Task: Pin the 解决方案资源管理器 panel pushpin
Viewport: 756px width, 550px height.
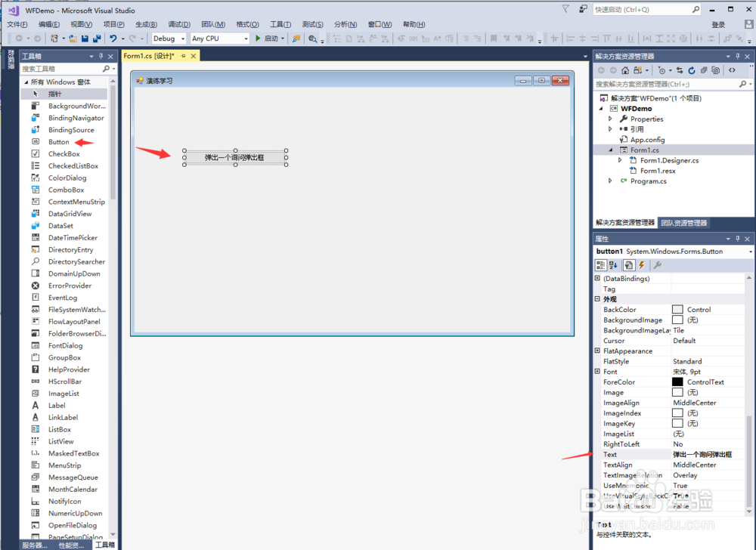Action: 737,57
